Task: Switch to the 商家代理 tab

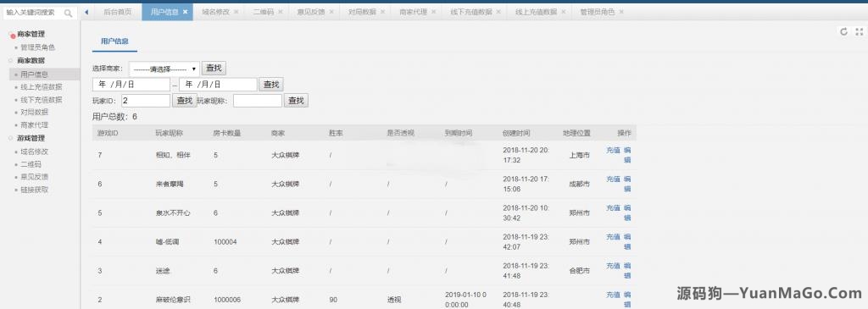Action: click(x=413, y=12)
